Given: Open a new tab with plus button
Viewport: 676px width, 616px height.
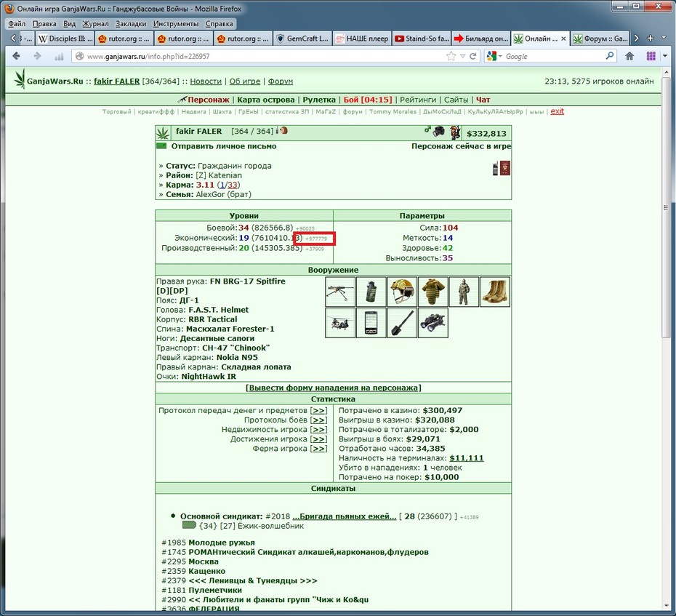Looking at the screenshot, I should coord(651,39).
